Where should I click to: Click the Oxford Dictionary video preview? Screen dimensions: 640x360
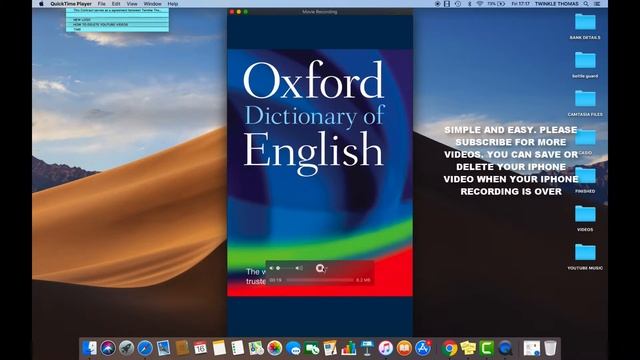(320, 173)
